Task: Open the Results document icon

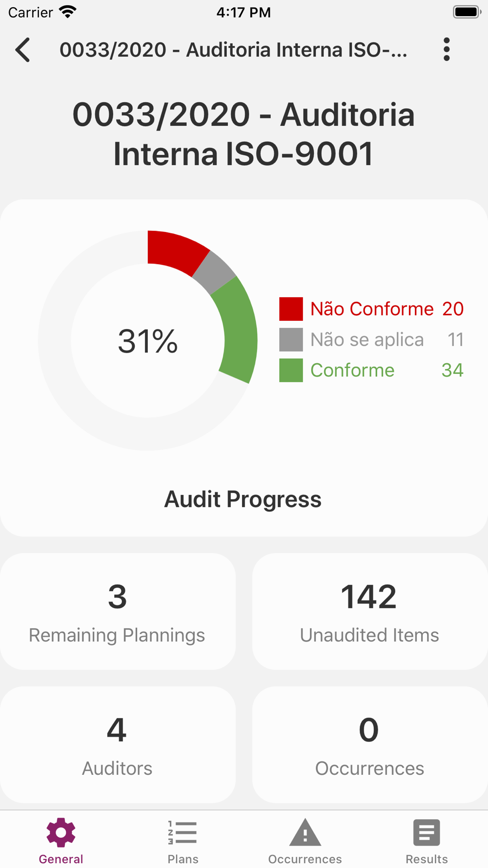Action: tap(427, 832)
